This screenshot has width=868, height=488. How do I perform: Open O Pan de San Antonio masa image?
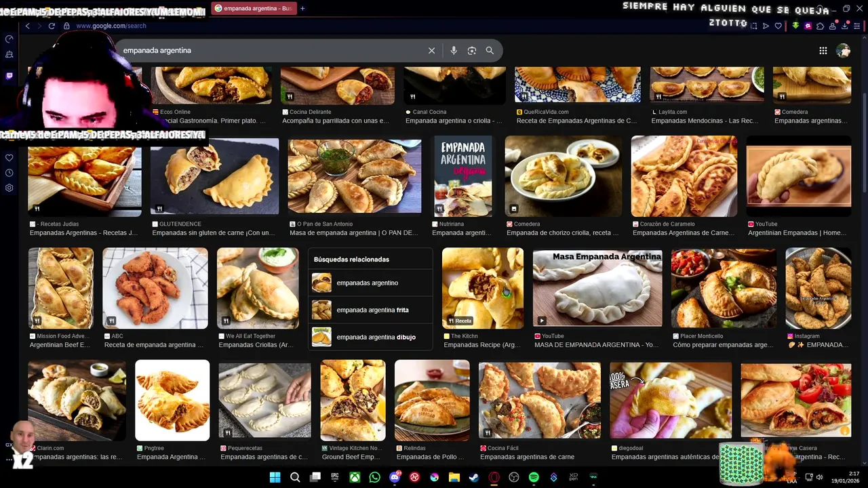pyautogui.click(x=355, y=176)
